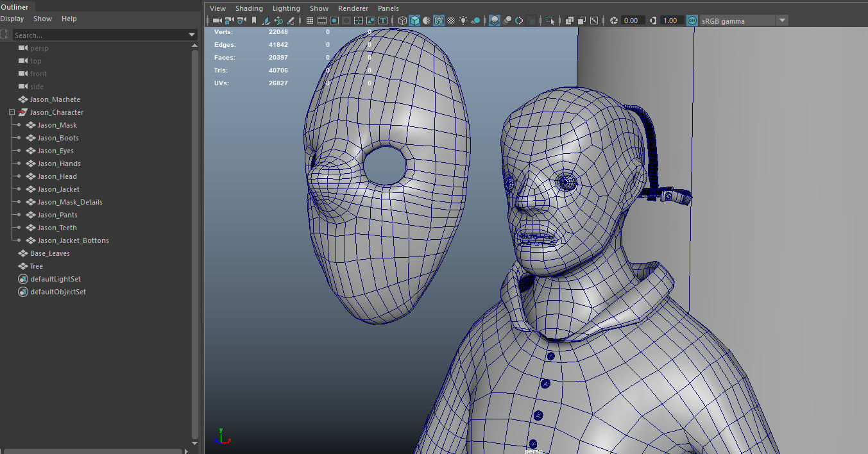This screenshot has width=868, height=454.
Task: Open the viewport Lighting menu
Action: pyautogui.click(x=286, y=8)
